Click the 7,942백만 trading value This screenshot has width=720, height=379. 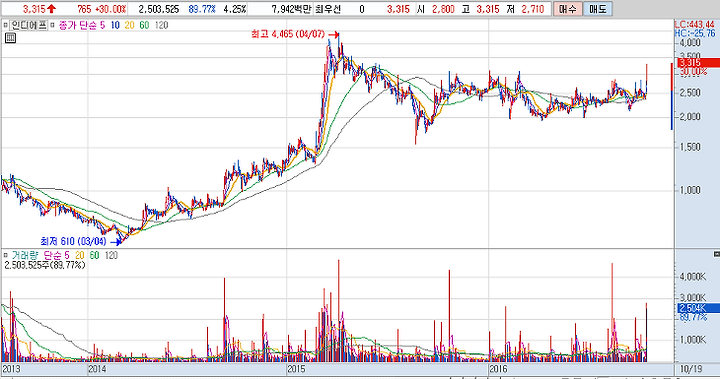(x=292, y=9)
